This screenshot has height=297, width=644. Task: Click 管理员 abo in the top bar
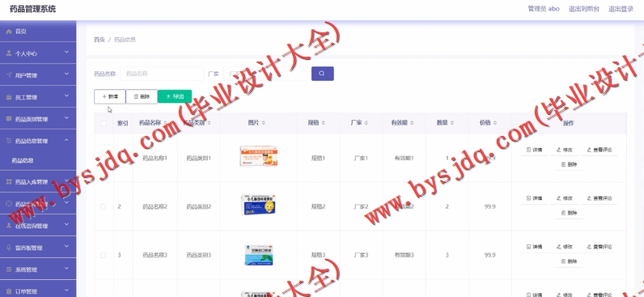[544, 9]
